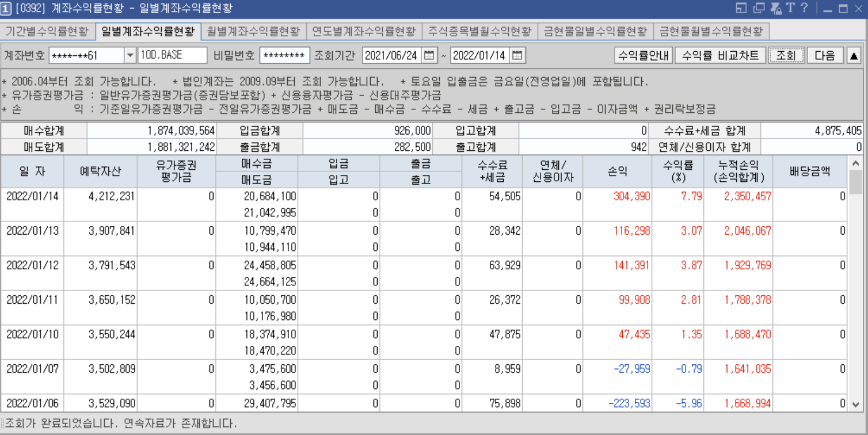Click the account number field ending in 61

(x=87, y=55)
